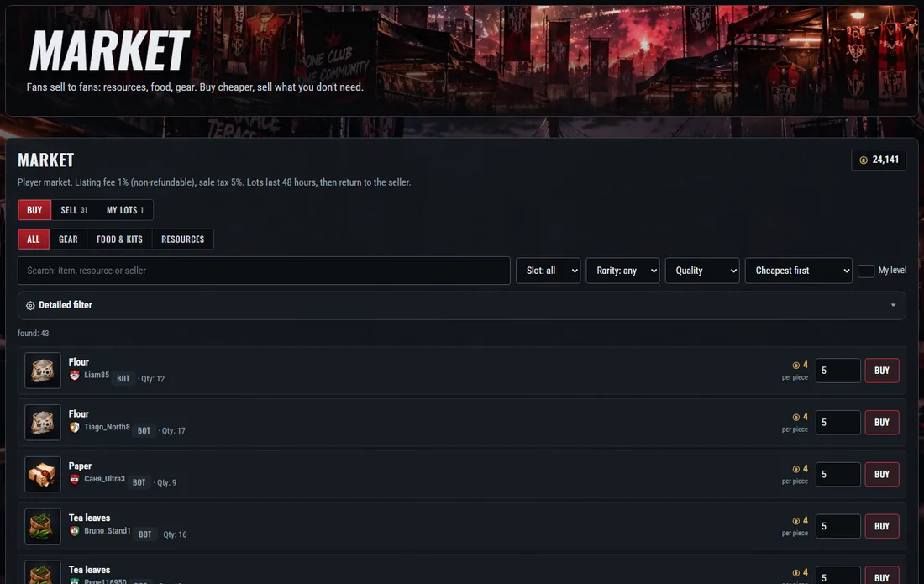Click Bruno_Stand1's club badge icon

pyautogui.click(x=74, y=530)
